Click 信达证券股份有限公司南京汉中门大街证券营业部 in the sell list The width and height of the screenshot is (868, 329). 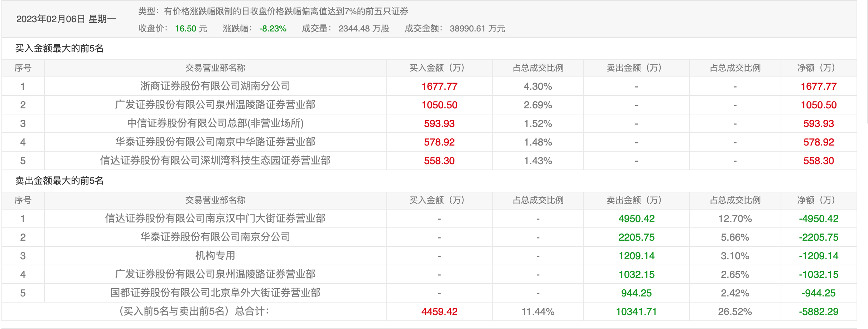pos(215,218)
